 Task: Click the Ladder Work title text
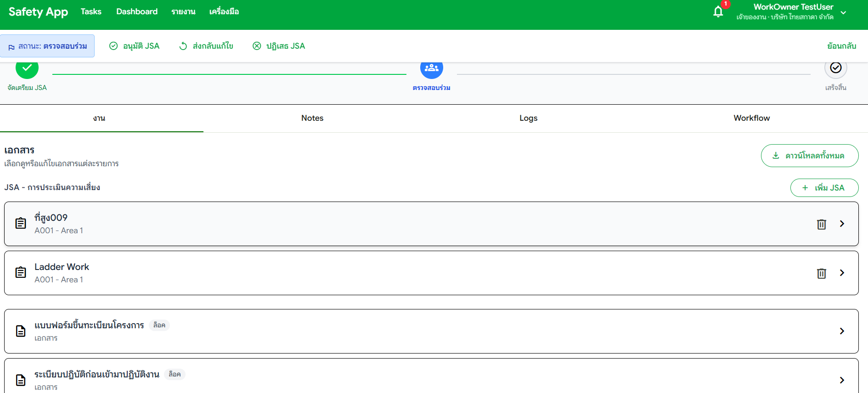62,267
